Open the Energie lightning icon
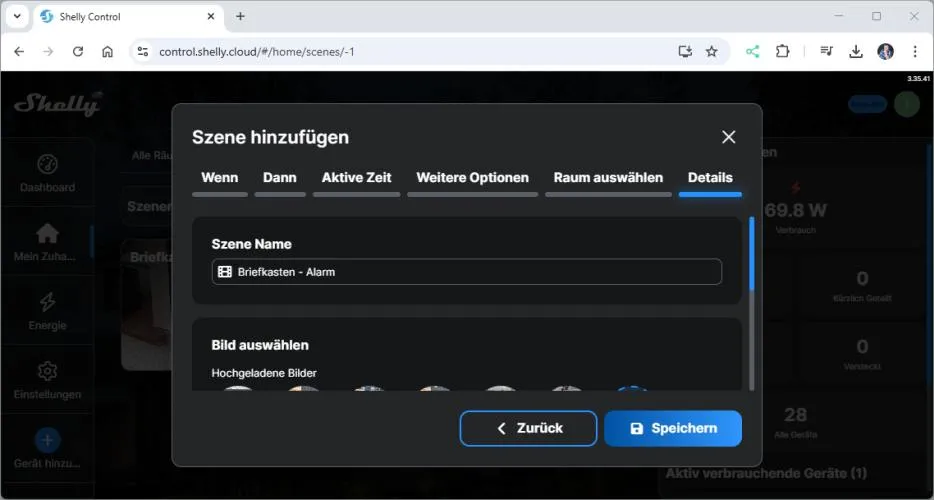The height and width of the screenshot is (500, 934). 47,302
